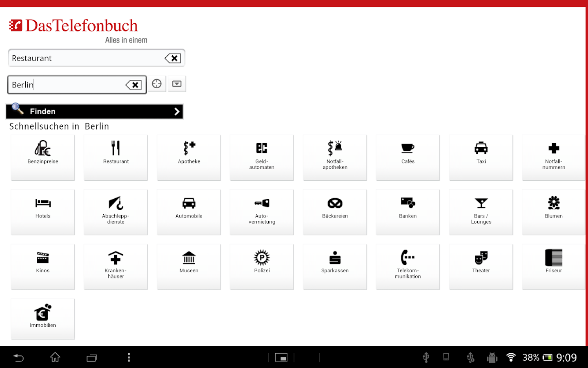Viewport: 588px width, 368px height.
Task: Expand the Finden search arrow
Action: (x=176, y=111)
